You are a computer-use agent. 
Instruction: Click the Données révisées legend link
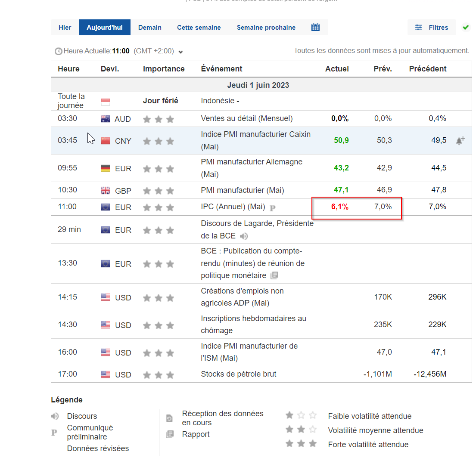[98, 448]
